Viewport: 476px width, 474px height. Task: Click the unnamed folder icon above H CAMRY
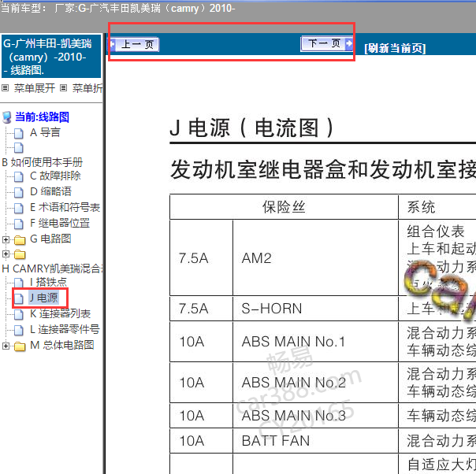click(x=20, y=254)
